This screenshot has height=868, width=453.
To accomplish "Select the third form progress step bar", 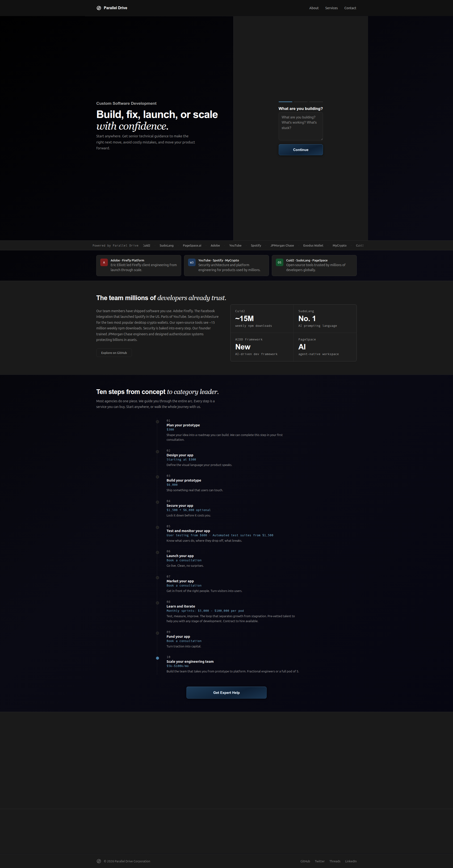I will coord(316,101).
